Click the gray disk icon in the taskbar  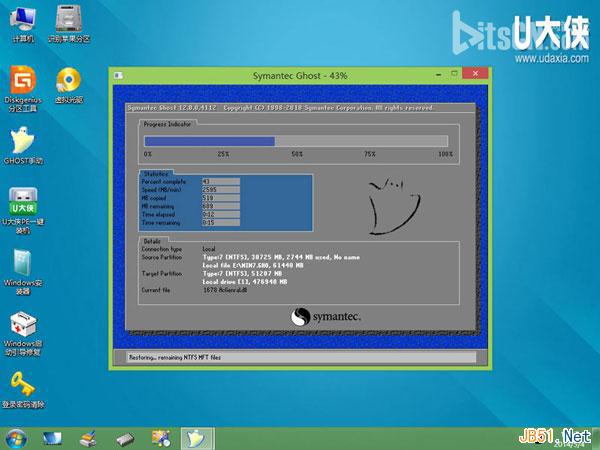tap(125, 439)
